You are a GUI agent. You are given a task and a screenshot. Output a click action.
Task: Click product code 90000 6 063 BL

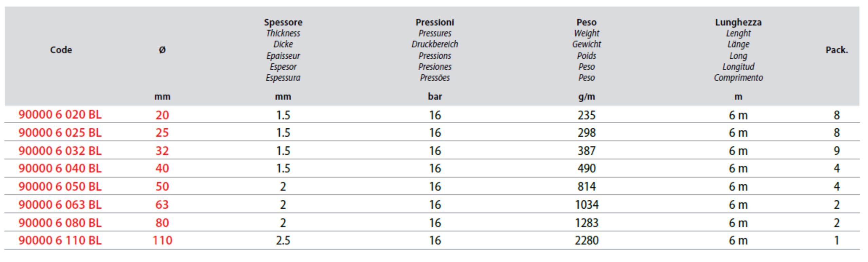pos(60,205)
